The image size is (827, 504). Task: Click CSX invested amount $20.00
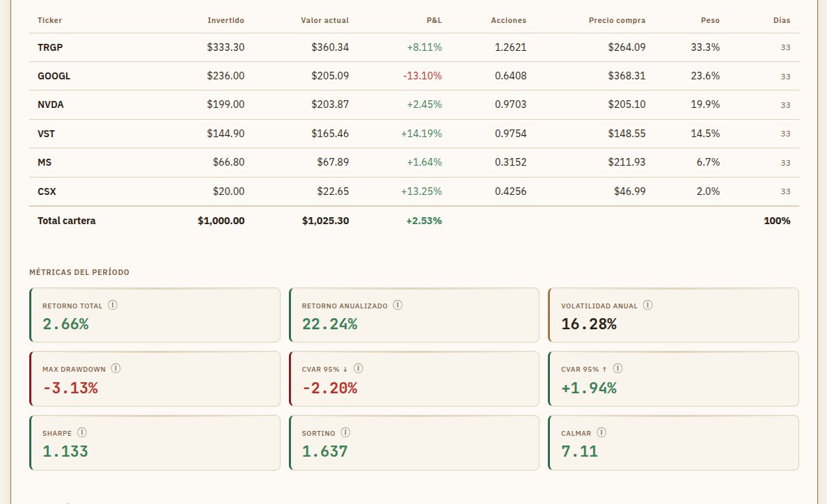(228, 191)
